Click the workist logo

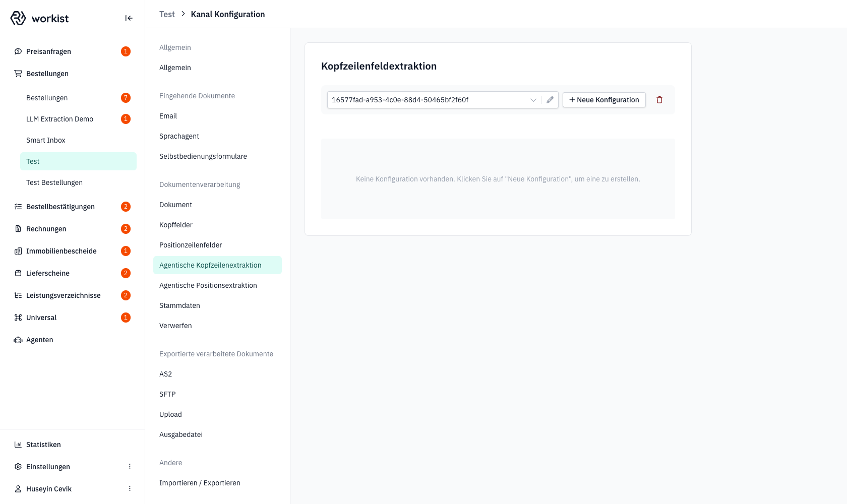(39, 18)
